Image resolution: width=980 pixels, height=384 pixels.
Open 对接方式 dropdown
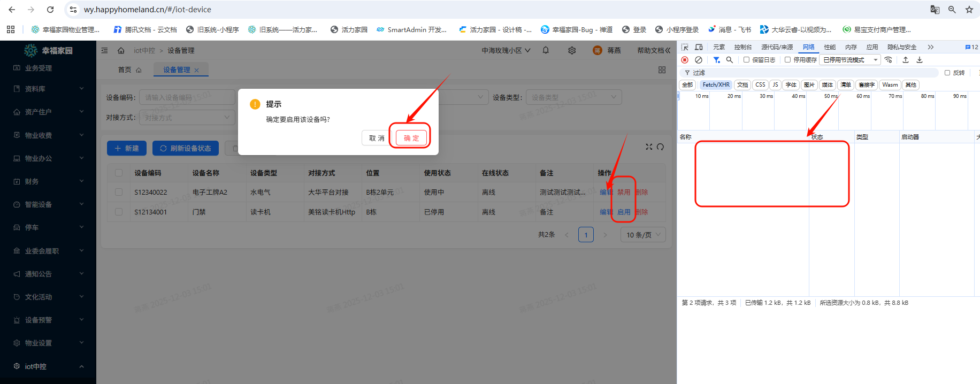(187, 118)
